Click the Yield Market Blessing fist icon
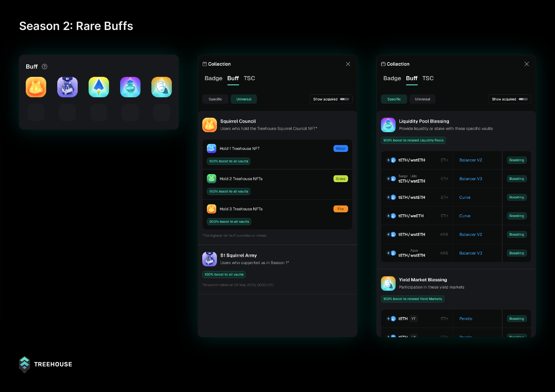This screenshot has height=392, width=555. [x=388, y=283]
